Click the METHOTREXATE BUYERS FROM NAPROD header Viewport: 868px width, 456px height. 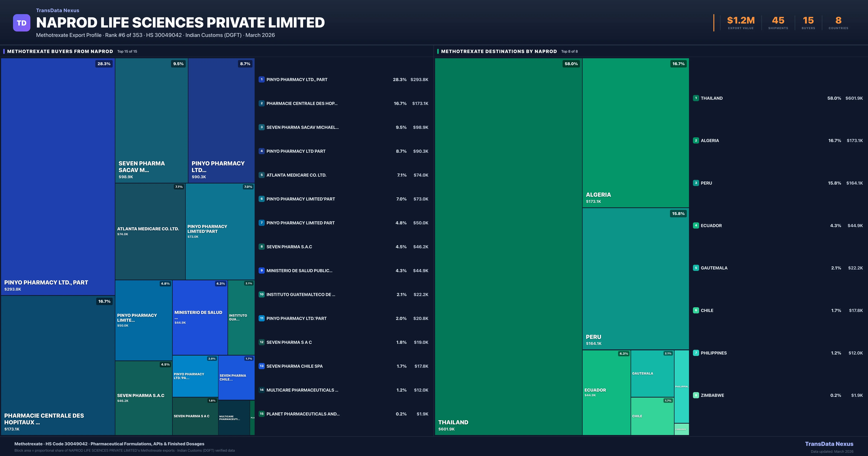60,51
